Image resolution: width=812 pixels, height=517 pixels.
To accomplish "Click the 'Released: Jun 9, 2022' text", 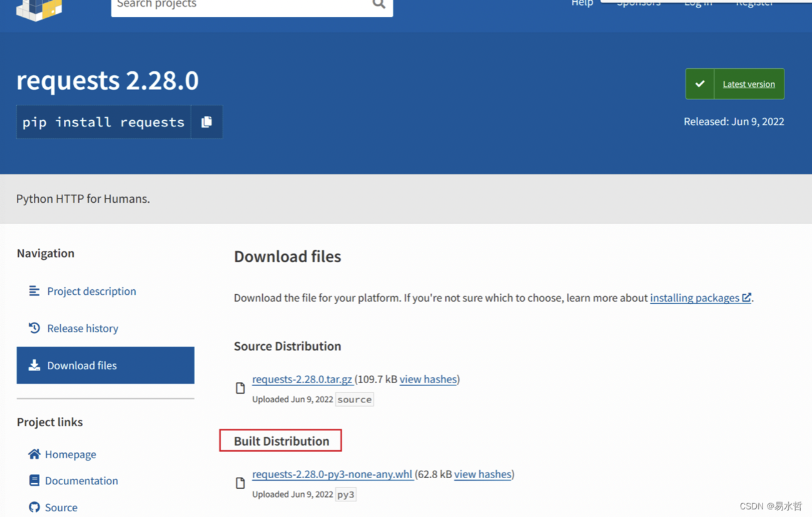I will pos(734,121).
